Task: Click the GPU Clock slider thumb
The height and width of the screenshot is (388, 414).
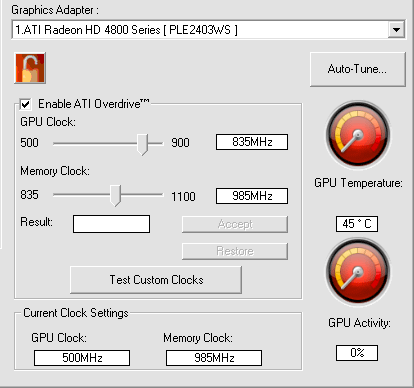Action: pyautogui.click(x=143, y=145)
